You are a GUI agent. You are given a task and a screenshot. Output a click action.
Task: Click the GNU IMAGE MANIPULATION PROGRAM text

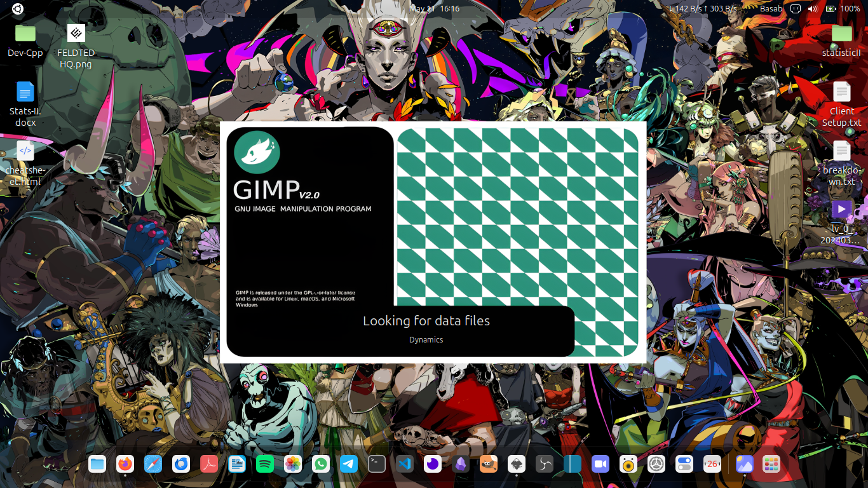point(303,209)
